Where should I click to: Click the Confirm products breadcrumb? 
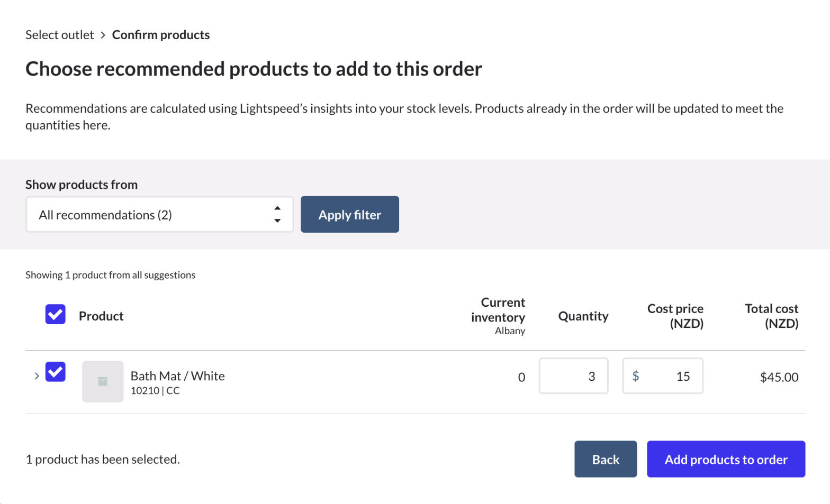coord(160,34)
